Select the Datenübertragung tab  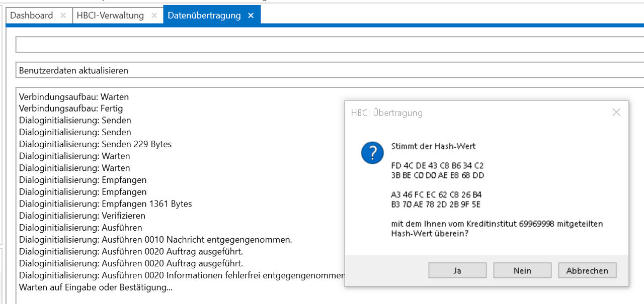click(204, 16)
